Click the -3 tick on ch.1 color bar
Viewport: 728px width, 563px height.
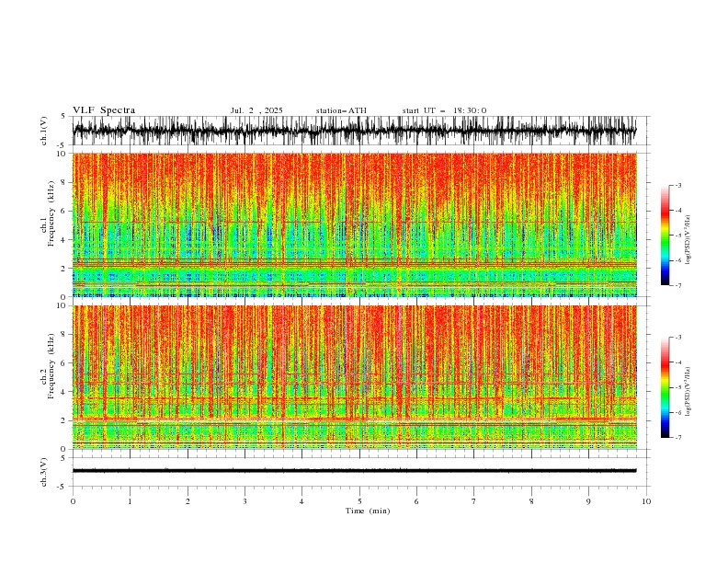pyautogui.click(x=677, y=185)
